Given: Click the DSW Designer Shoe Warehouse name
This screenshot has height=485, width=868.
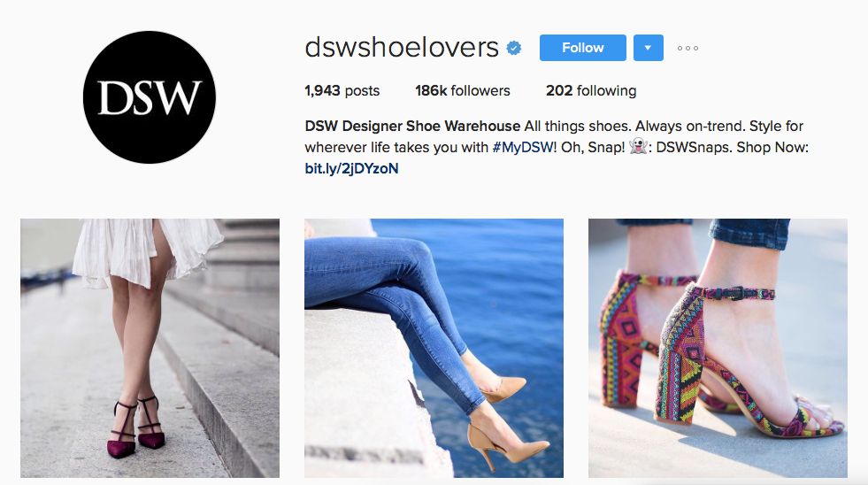Looking at the screenshot, I should pos(412,127).
